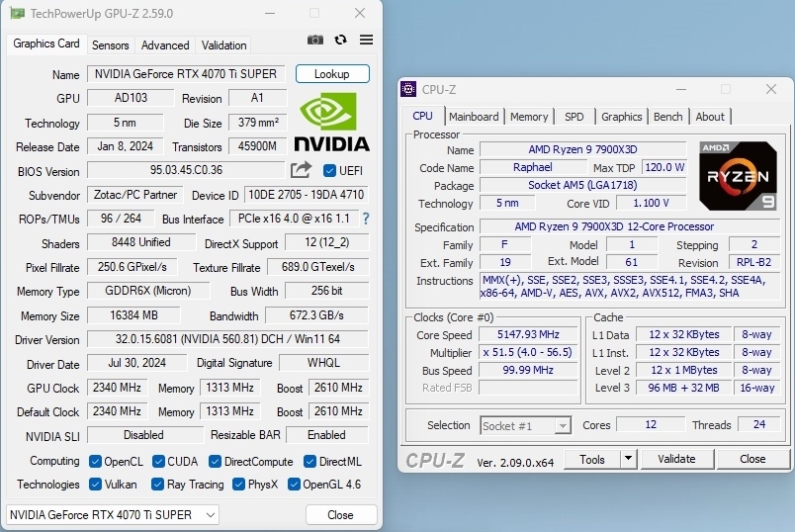Click the Validate button in CPU-Z
Viewport: 795px width, 532px height.
coord(677,459)
